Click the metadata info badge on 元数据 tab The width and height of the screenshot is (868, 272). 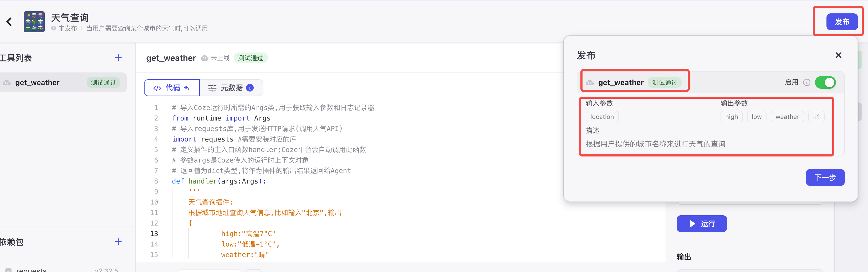(249, 87)
